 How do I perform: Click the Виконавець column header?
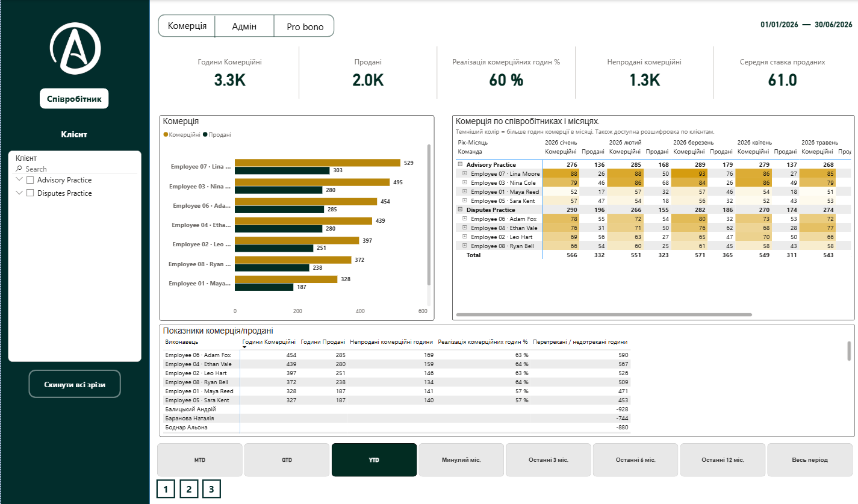click(x=181, y=342)
